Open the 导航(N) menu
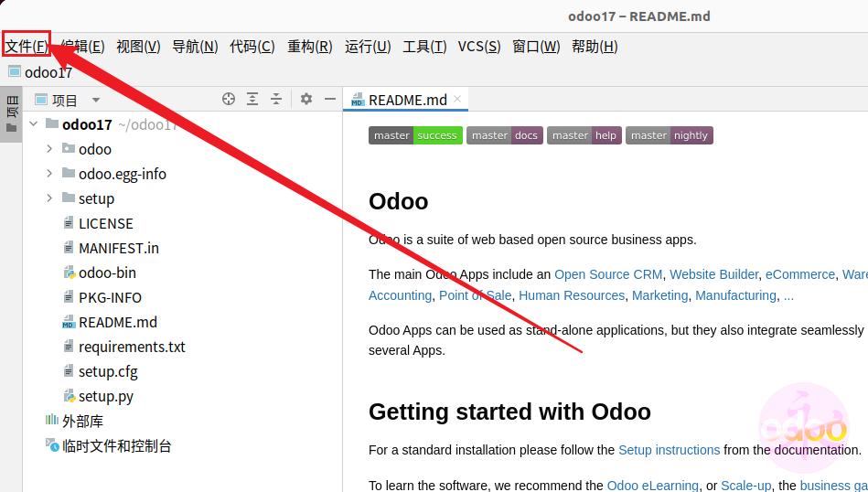Screen dimensions: 868x492 (195, 47)
